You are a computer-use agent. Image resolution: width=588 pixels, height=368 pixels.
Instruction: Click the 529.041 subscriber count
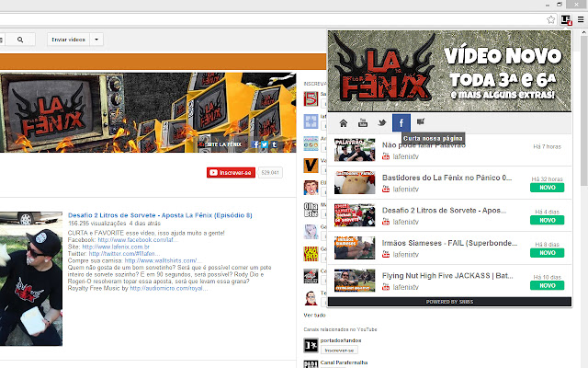[x=270, y=173]
